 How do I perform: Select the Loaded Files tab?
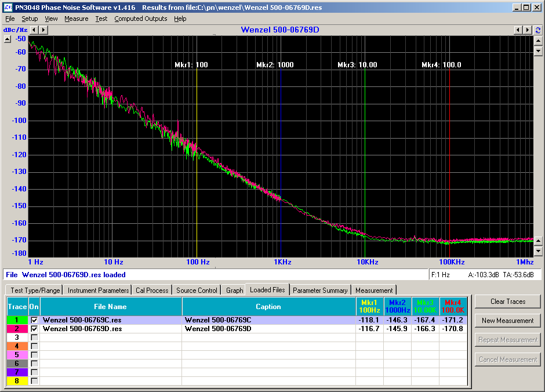click(267, 290)
